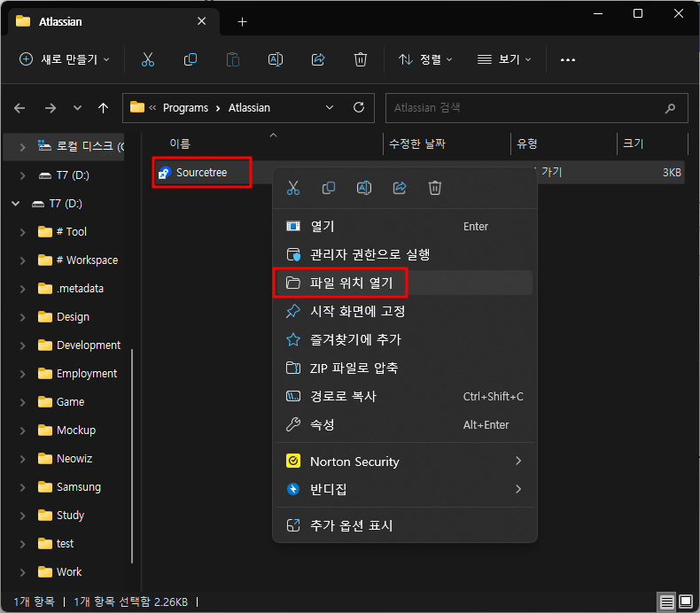Image resolution: width=700 pixels, height=613 pixels.
Task: Click the Cut scissors icon in context menu
Action: pos(293,188)
